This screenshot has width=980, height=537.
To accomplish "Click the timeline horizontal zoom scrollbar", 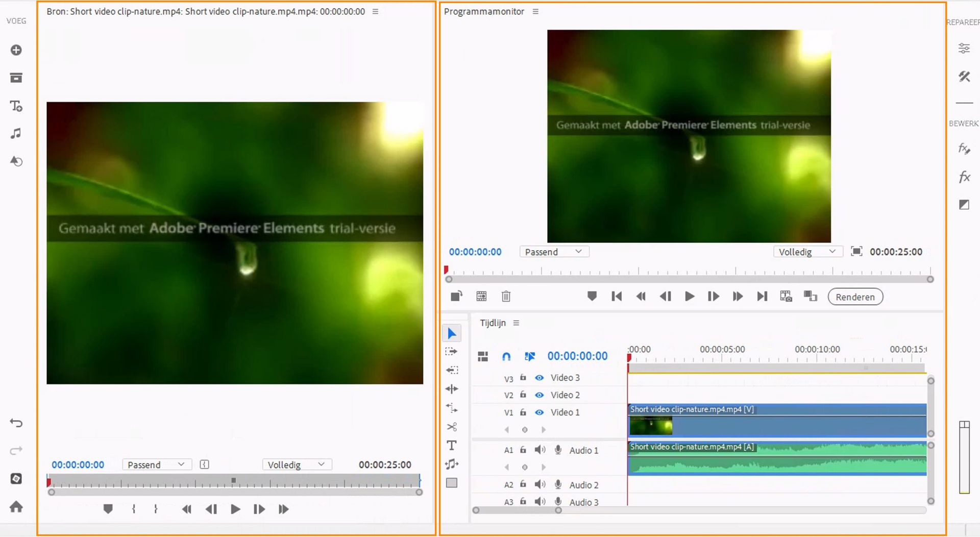I will 517,510.
